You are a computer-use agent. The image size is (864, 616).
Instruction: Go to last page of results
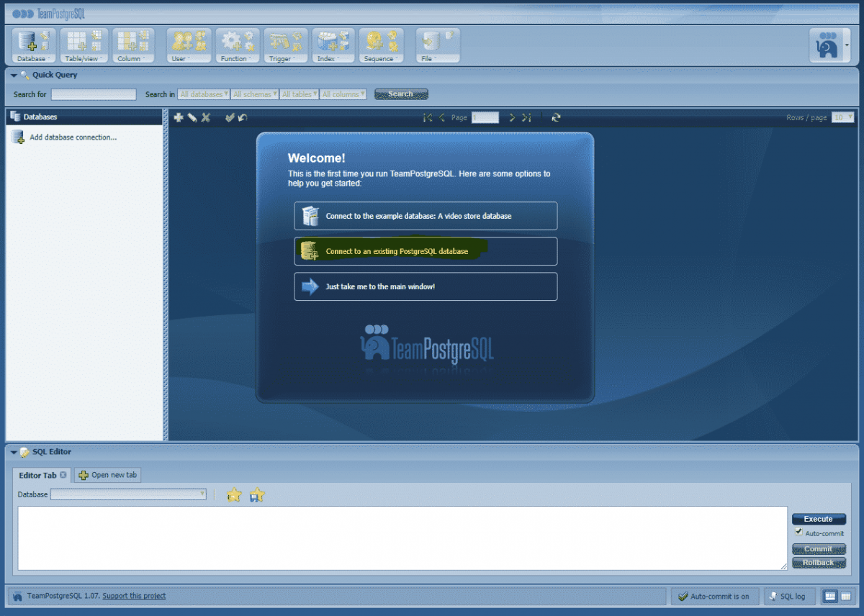[x=526, y=117]
